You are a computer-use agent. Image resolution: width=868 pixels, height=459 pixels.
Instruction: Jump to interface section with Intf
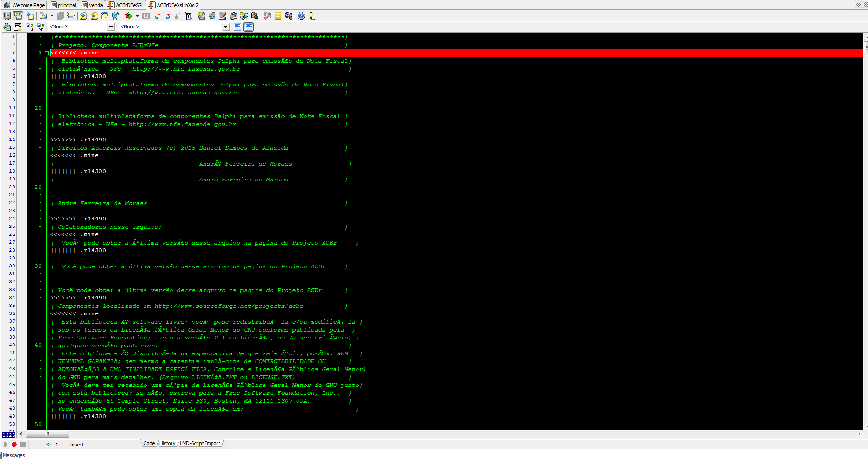tap(30, 27)
